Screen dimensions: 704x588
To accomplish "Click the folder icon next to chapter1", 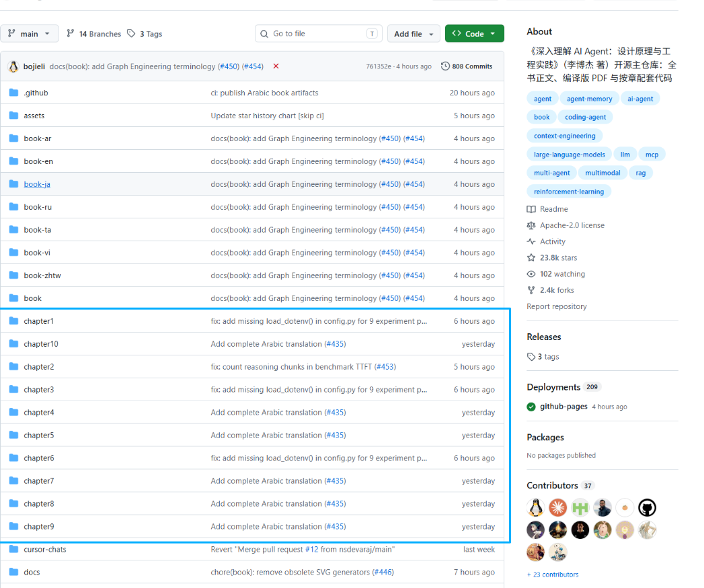I will coord(14,321).
